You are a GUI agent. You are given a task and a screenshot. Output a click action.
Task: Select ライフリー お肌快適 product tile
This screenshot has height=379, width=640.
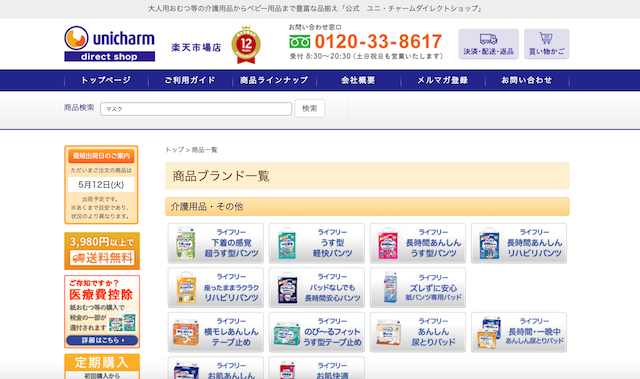317,368
